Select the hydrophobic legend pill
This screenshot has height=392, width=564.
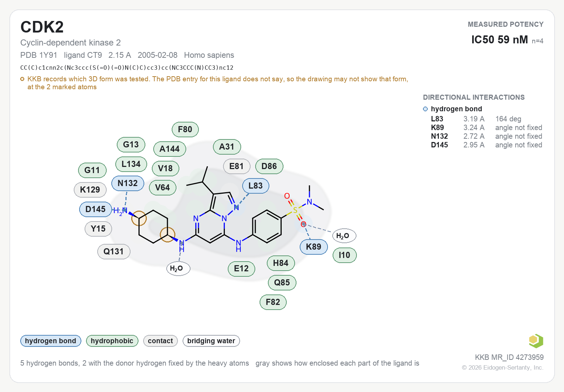[x=112, y=341]
